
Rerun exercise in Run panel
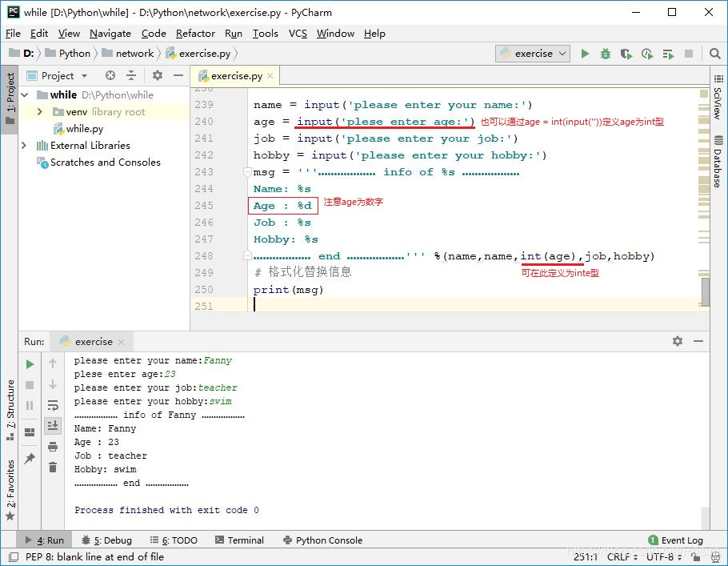[30, 363]
